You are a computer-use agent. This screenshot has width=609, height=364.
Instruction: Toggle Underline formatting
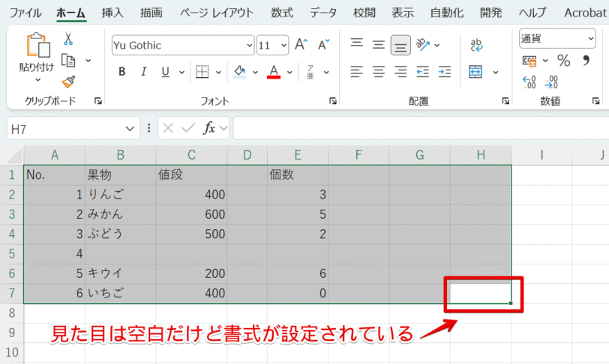(x=166, y=72)
